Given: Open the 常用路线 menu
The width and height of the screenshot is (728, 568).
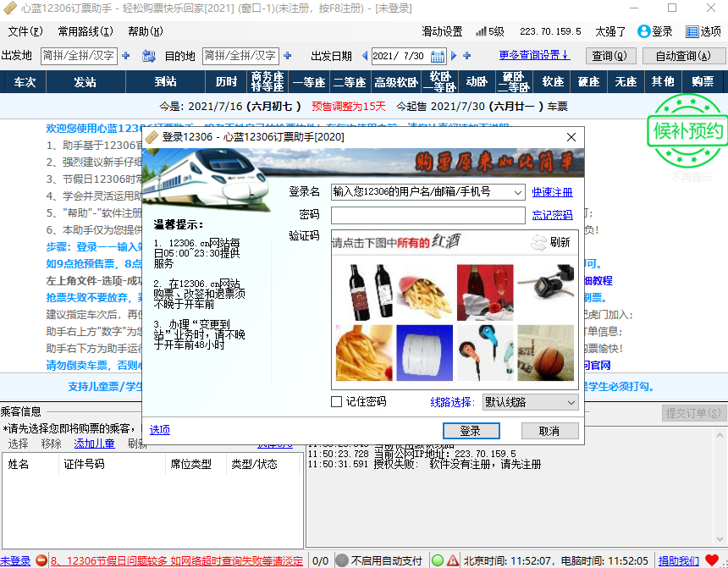Looking at the screenshot, I should pos(85,31).
